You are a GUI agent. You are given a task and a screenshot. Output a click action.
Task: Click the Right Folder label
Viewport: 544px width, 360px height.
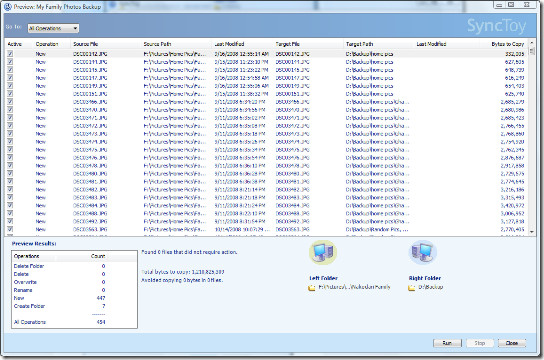(425, 278)
